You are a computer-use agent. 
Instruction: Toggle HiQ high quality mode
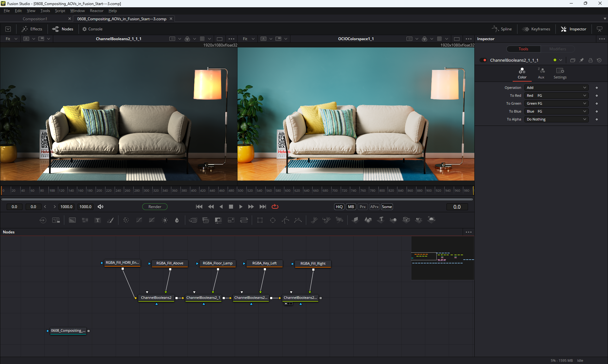pyautogui.click(x=339, y=207)
